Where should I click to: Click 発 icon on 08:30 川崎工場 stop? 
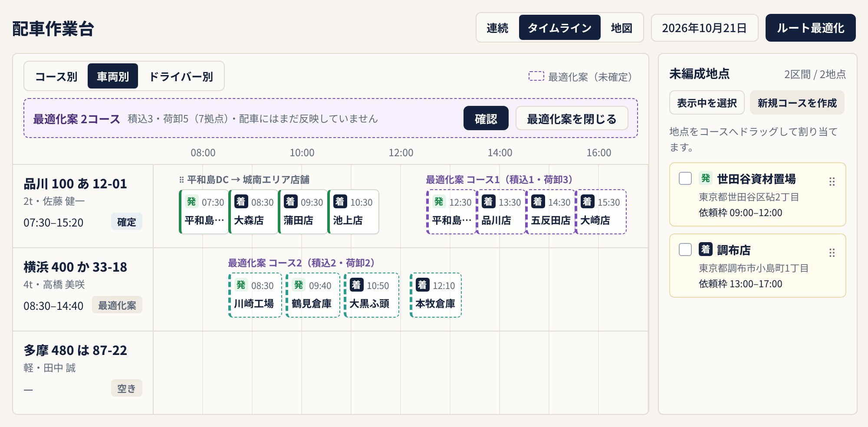pos(241,285)
